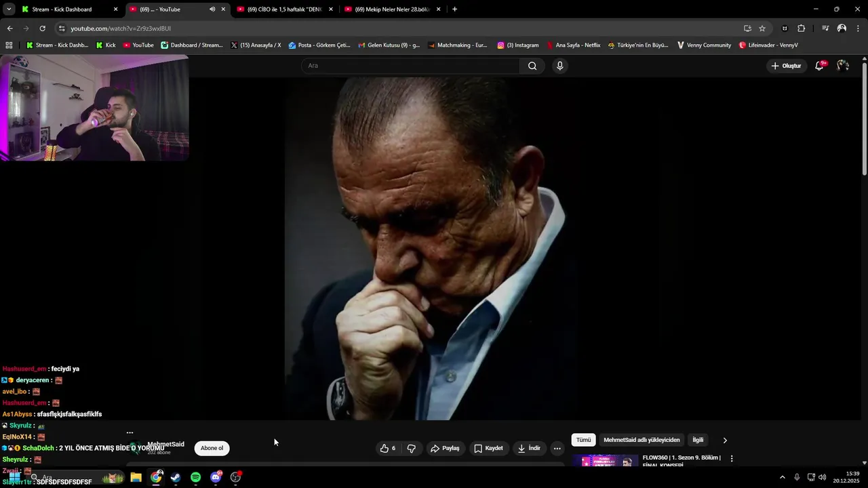Image resolution: width=868 pixels, height=488 pixels.
Task: Switch to Stream - Kick Dashboard tab
Action: pos(70,9)
